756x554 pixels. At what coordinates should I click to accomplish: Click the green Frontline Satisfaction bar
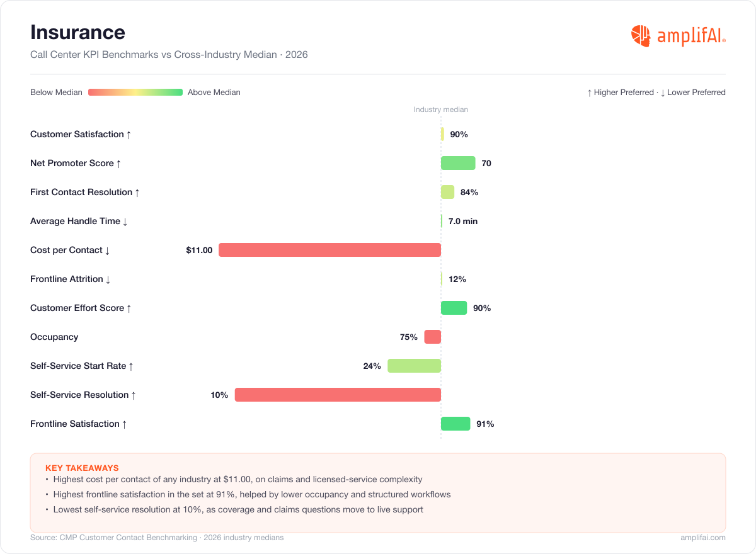click(455, 424)
